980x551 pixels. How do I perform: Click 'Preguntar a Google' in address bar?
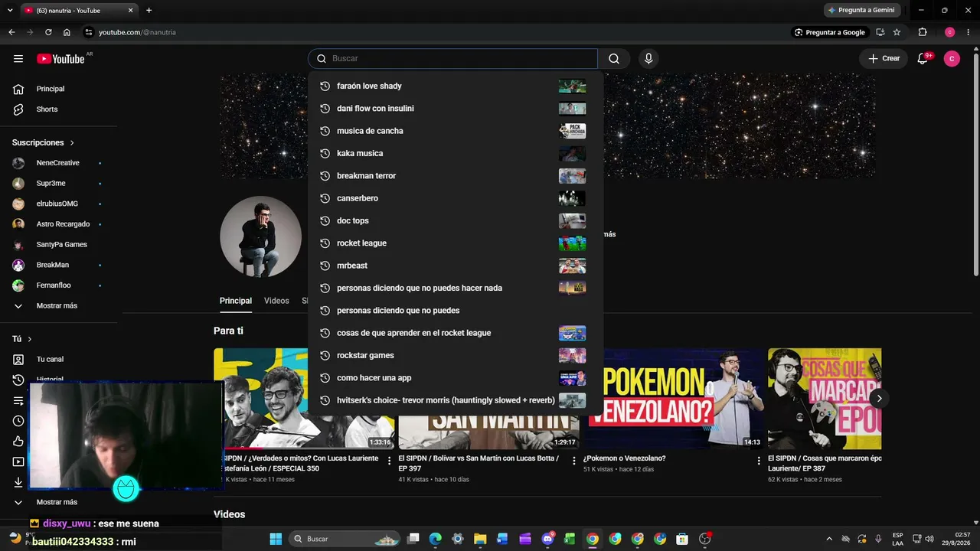[x=830, y=32]
